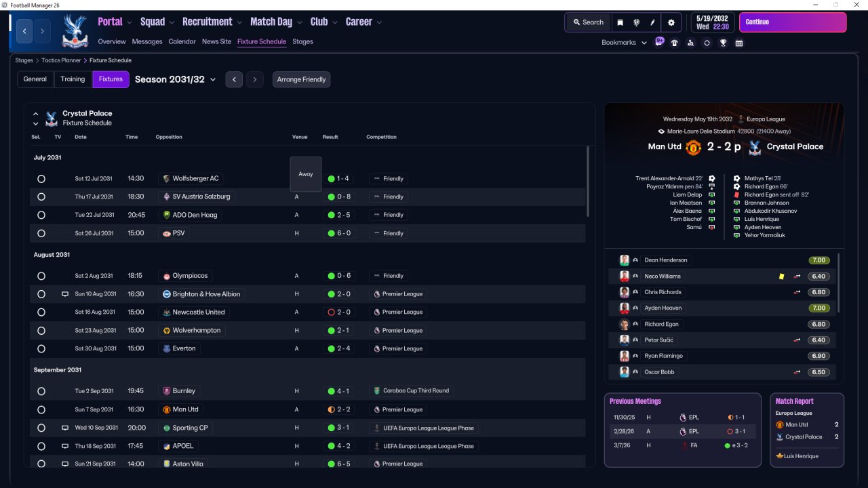The image size is (868, 488).
Task: Open the calendar grid shortcut icon
Action: coord(739,43)
